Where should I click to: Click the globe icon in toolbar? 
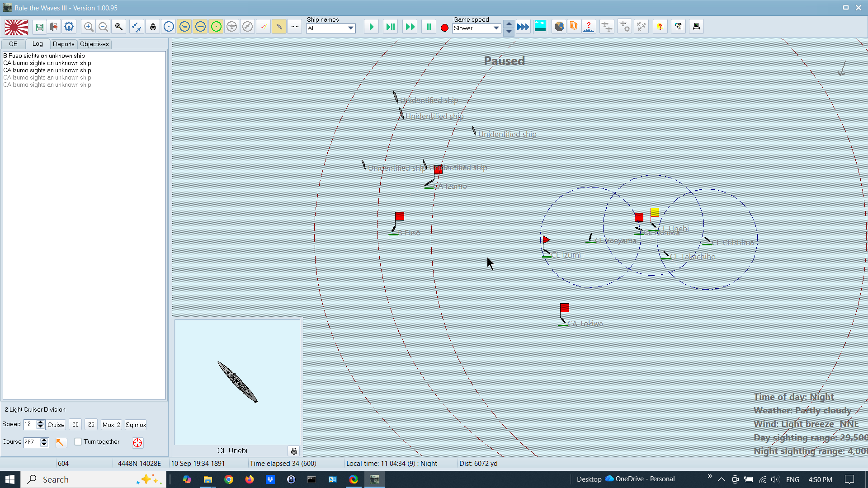pyautogui.click(x=559, y=27)
